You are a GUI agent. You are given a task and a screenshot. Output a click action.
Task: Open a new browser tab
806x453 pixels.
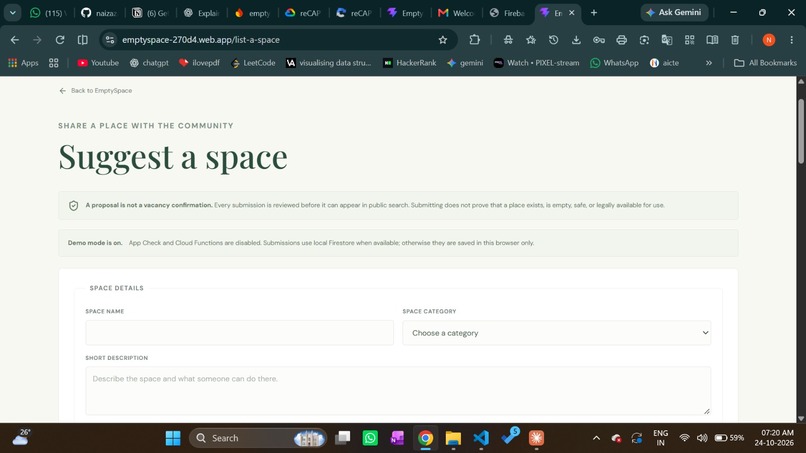point(594,12)
